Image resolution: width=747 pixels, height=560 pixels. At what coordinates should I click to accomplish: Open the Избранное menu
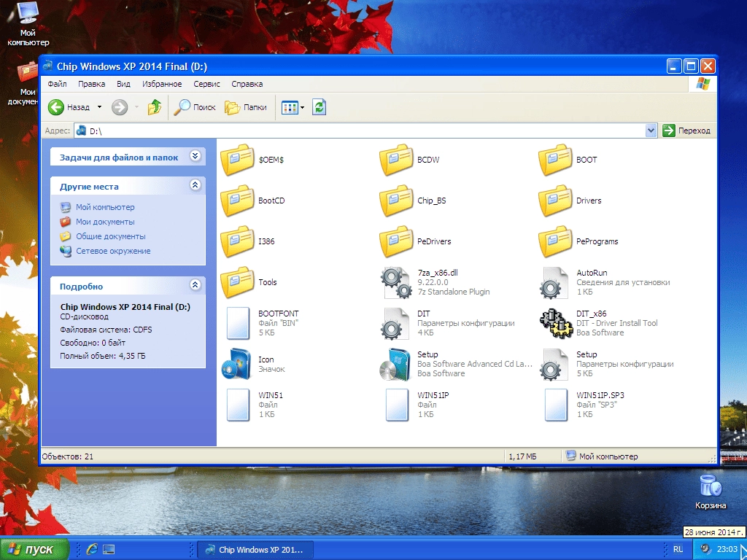pos(162,84)
